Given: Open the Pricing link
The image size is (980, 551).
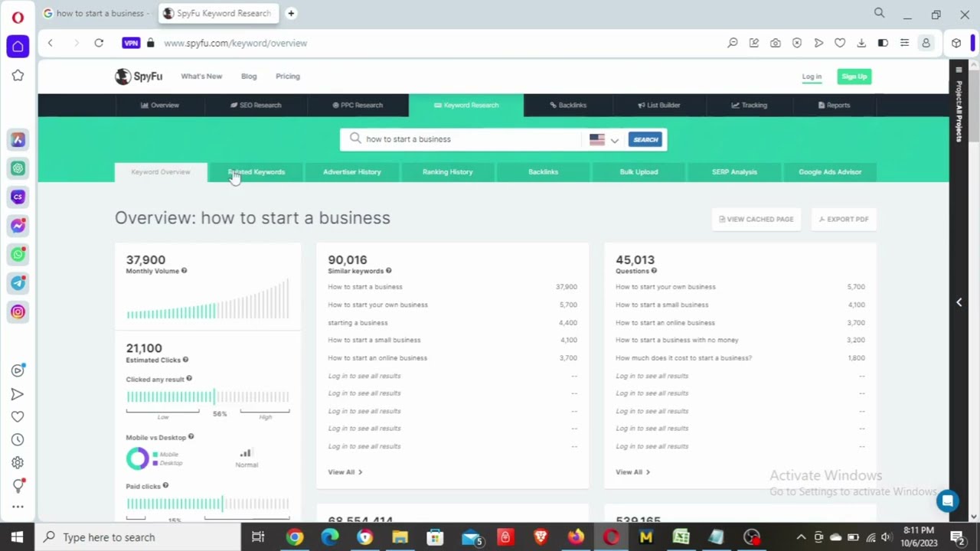Looking at the screenshot, I should (x=288, y=77).
